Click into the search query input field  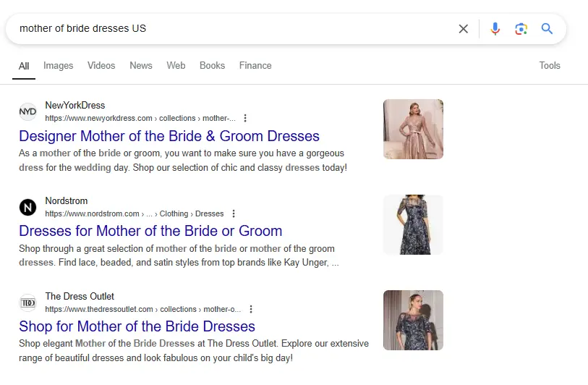pyautogui.click(x=231, y=29)
